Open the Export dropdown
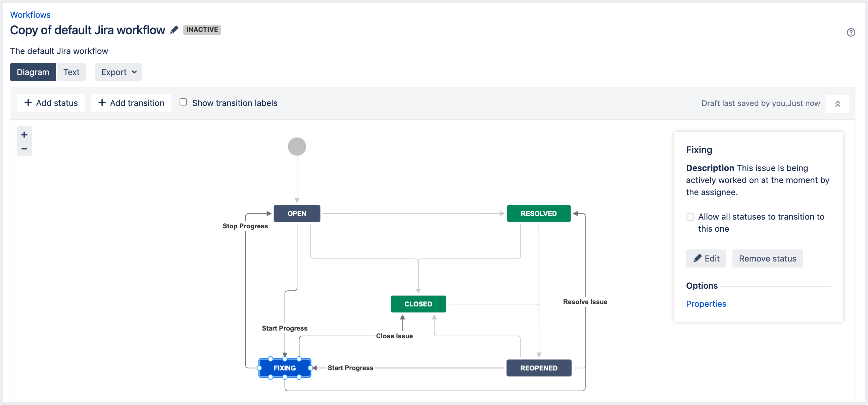Screen dimensions: 868x405 point(118,72)
